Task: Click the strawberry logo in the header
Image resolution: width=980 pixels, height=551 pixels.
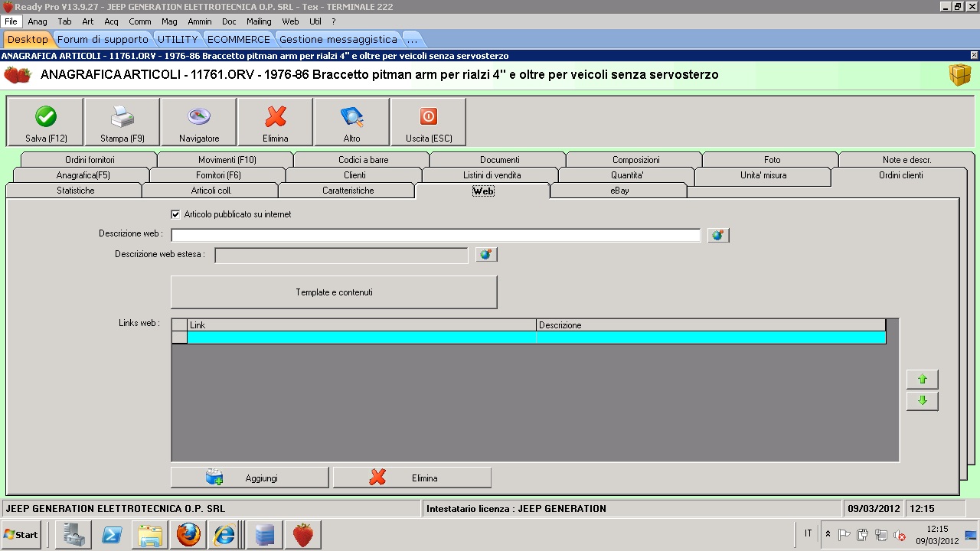Action: coord(18,75)
